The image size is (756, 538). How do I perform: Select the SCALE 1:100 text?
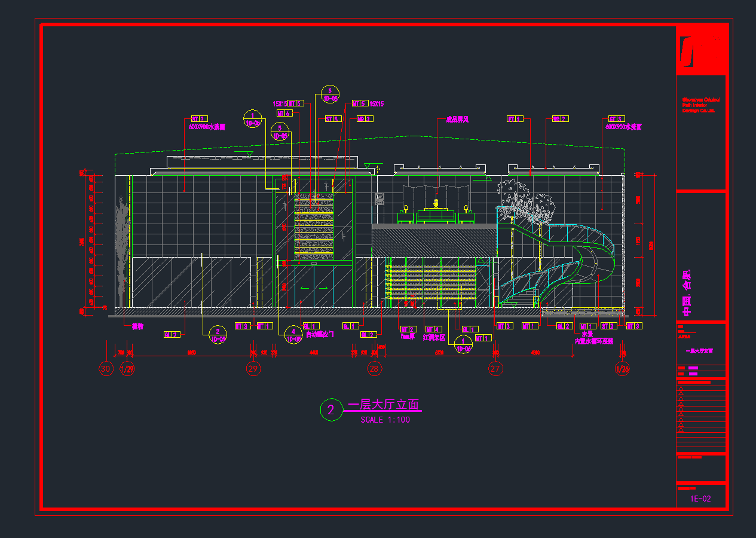[385, 420]
